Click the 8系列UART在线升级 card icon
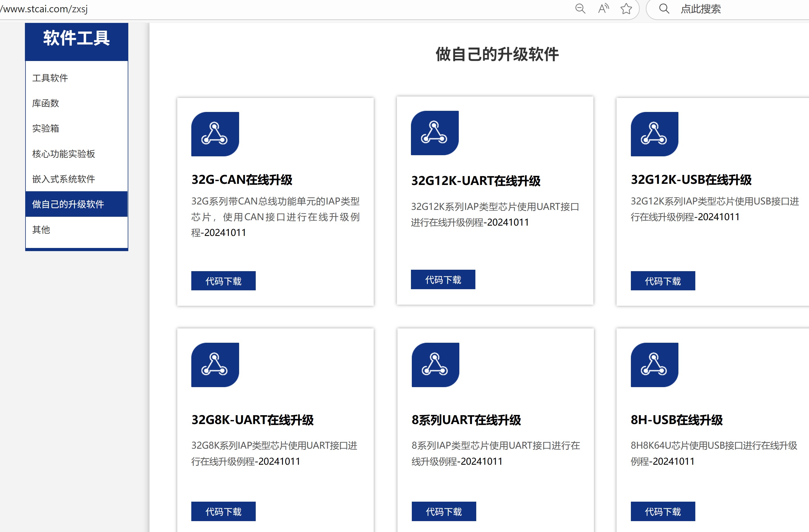 pyautogui.click(x=435, y=365)
